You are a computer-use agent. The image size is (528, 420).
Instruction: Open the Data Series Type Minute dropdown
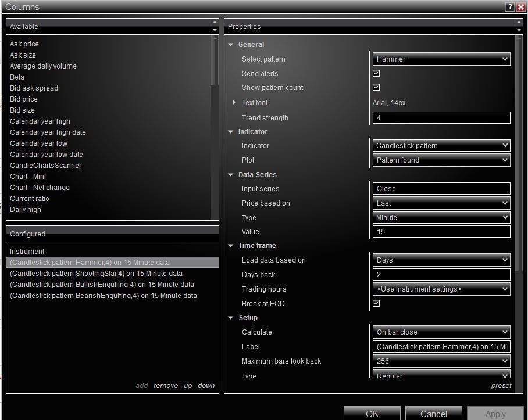click(x=441, y=218)
